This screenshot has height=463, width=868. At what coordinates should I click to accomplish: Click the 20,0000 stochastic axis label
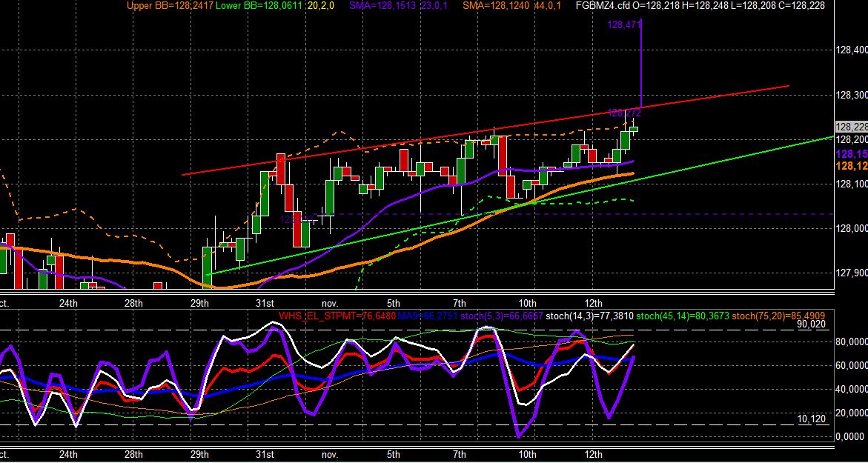(x=852, y=413)
